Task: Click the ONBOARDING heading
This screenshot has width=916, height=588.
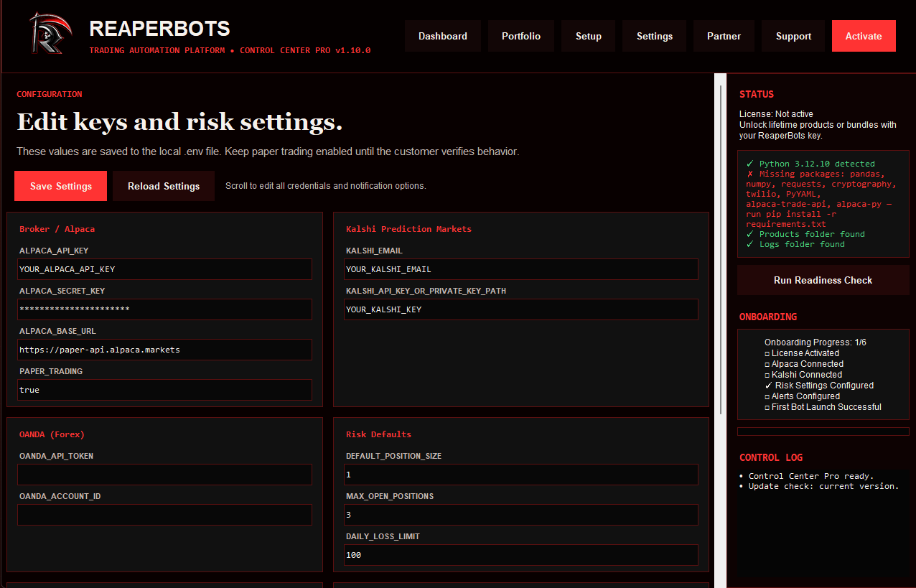Action: pos(768,317)
